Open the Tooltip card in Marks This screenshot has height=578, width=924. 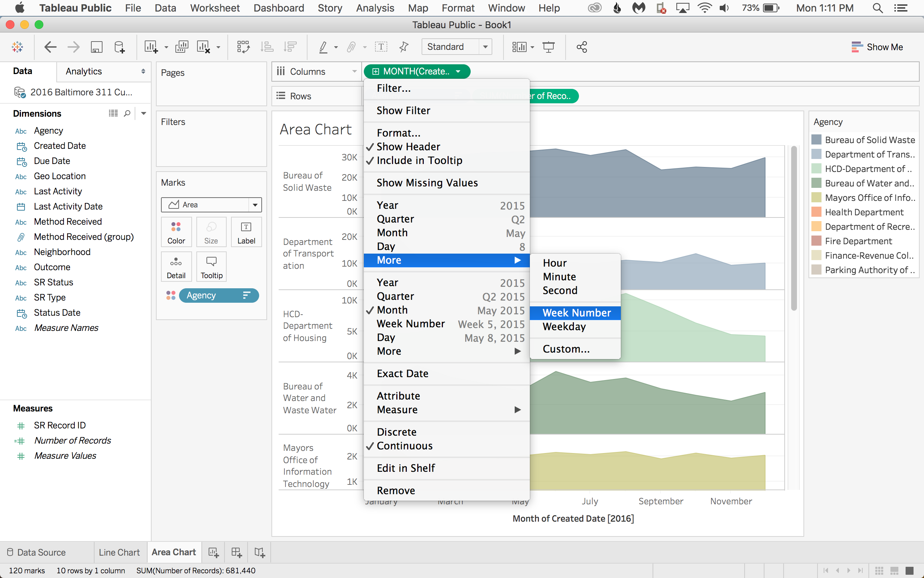pyautogui.click(x=212, y=267)
